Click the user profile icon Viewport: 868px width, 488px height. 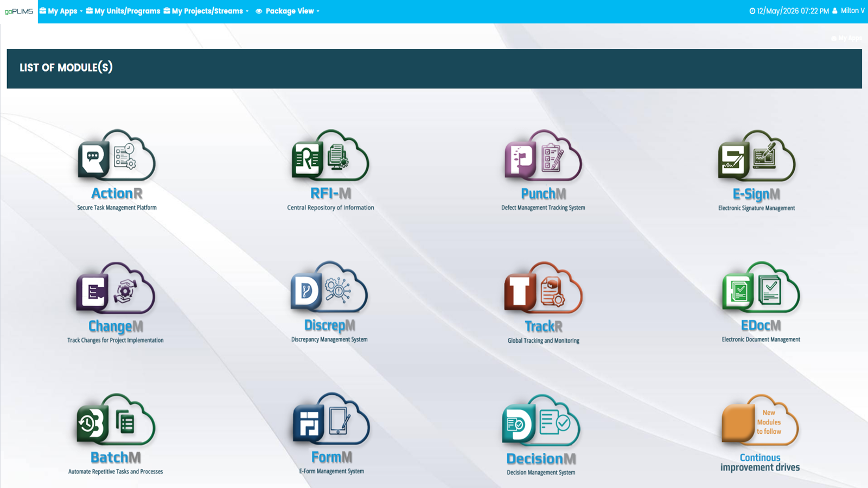coord(835,11)
